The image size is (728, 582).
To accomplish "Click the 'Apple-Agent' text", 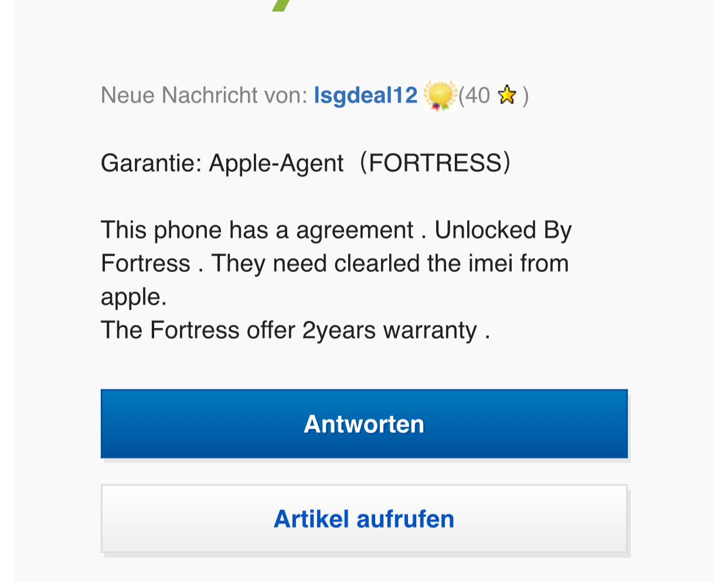I will pyautogui.click(x=276, y=163).
